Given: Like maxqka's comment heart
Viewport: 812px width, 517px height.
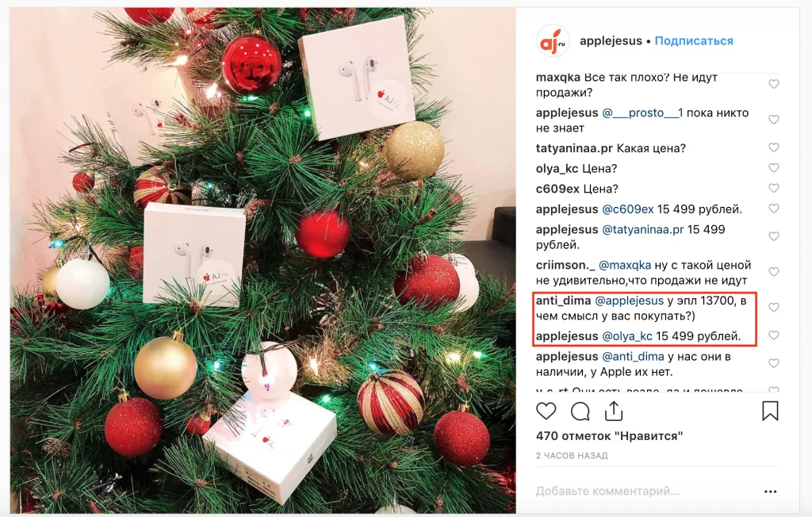Looking at the screenshot, I should click(774, 84).
